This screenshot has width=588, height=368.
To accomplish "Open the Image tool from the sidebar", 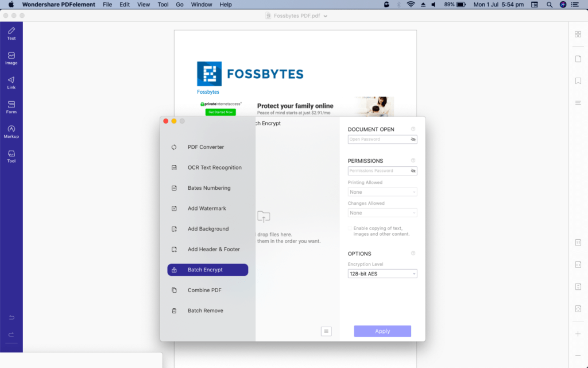I will pyautogui.click(x=11, y=57).
